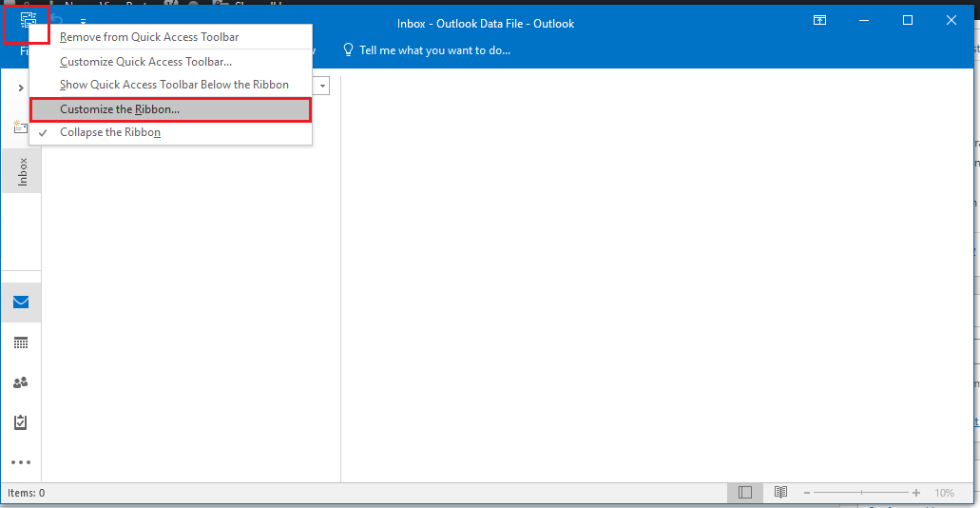Open the Tasks clipboard navigation icon
This screenshot has height=508, width=980.
21,422
